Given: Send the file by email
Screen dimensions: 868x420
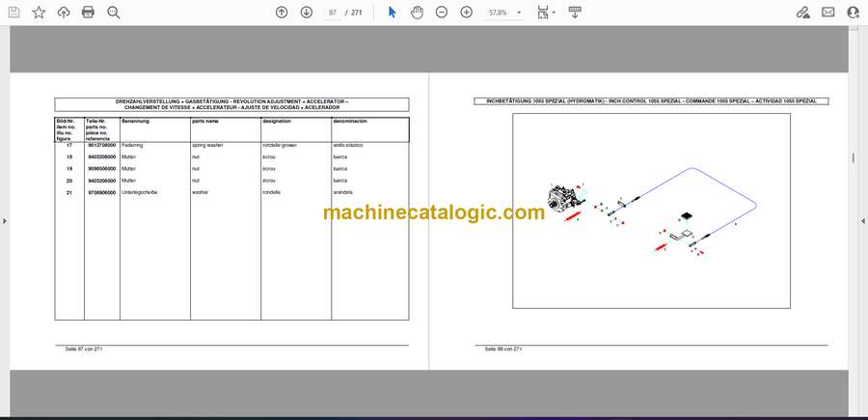Looking at the screenshot, I should (828, 13).
